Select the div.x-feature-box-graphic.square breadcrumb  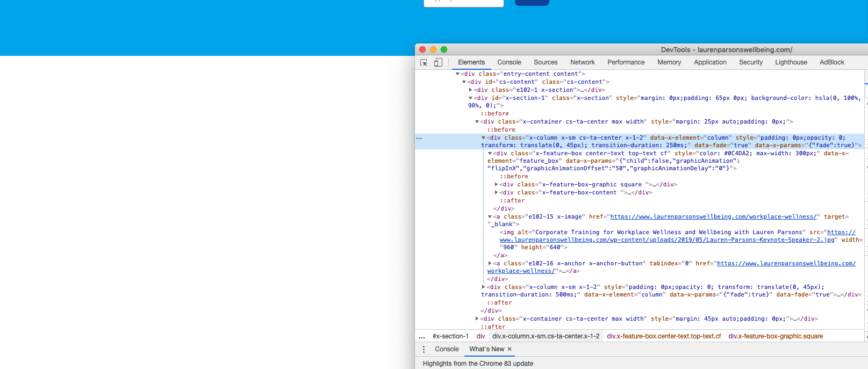point(776,336)
